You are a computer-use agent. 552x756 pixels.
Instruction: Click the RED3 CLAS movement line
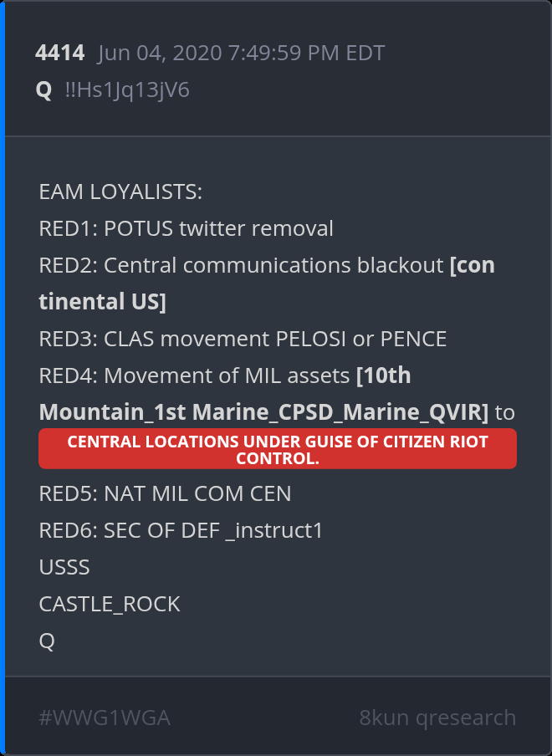243,339
